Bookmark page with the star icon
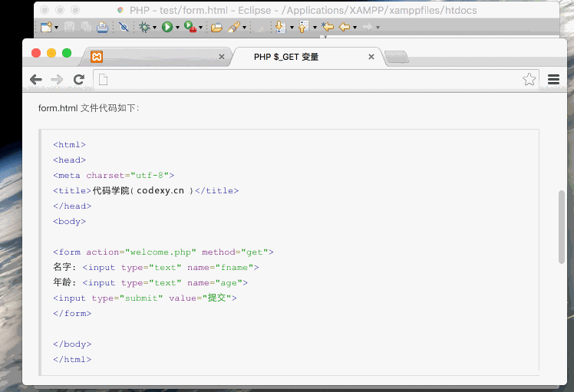The image size is (574, 392). pyautogui.click(x=529, y=79)
